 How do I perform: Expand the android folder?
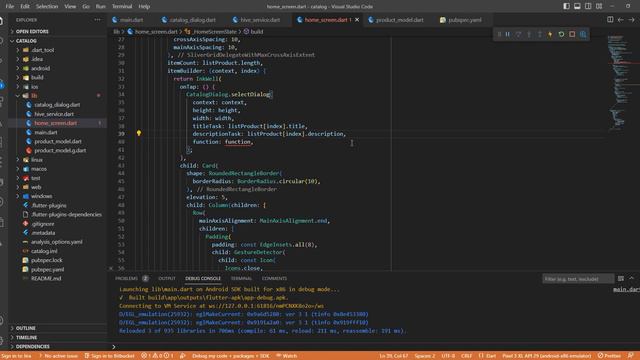pyautogui.click(x=40, y=68)
